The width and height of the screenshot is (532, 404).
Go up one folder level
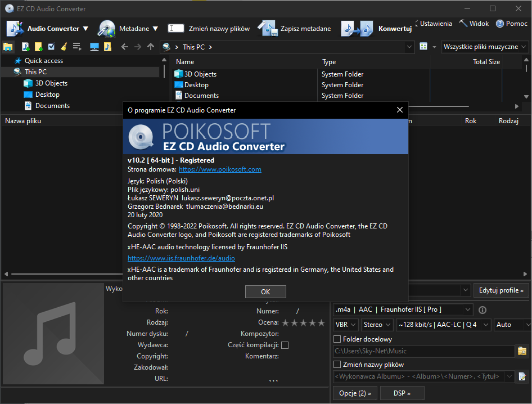coord(151,47)
